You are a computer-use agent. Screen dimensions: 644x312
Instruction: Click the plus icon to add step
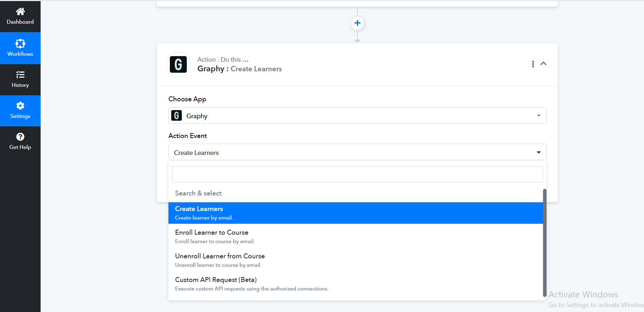[357, 23]
